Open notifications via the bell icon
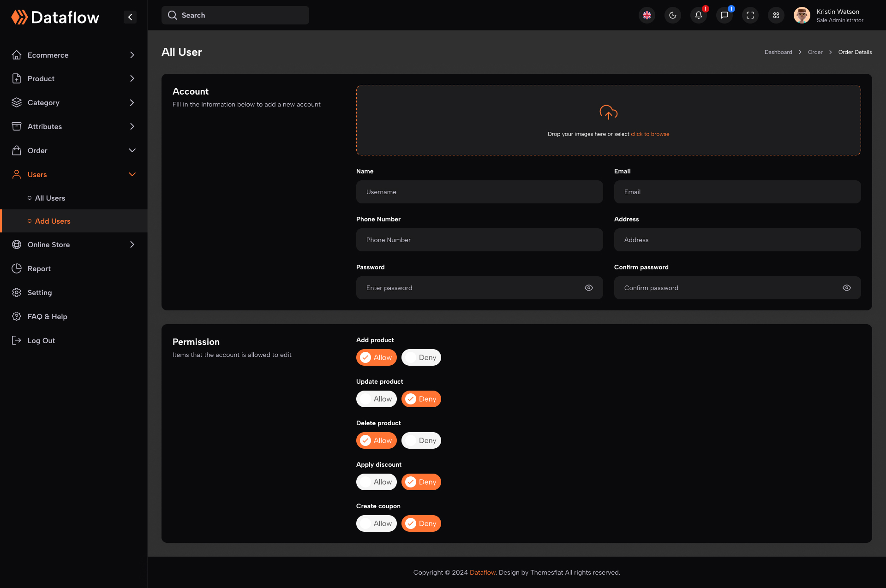This screenshot has height=588, width=886. [x=698, y=15]
